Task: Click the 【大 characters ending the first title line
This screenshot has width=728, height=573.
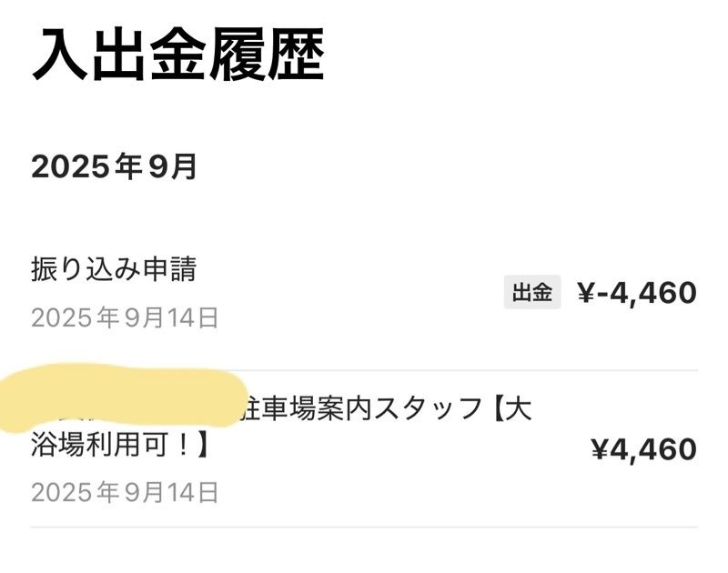Action: click(511, 410)
